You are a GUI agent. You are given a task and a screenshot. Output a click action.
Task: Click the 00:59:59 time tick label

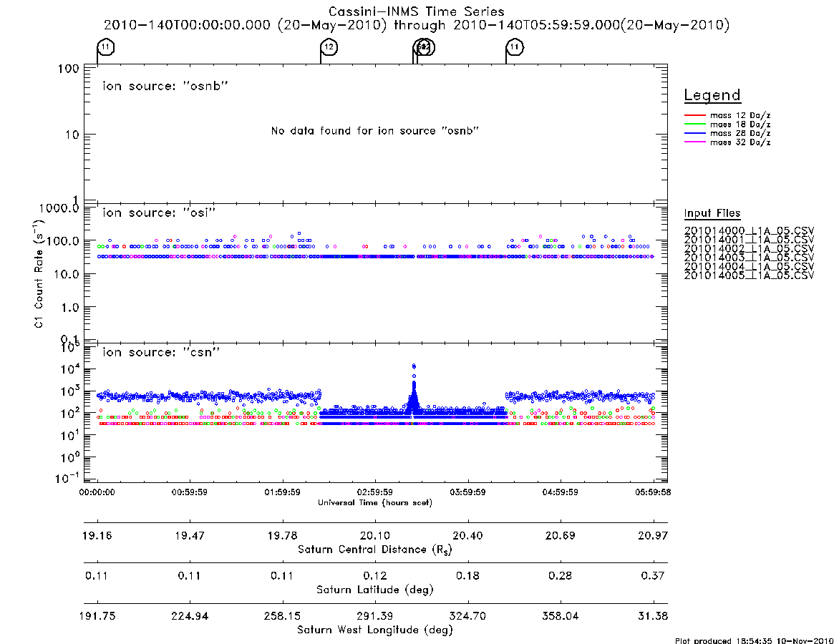tap(190, 492)
